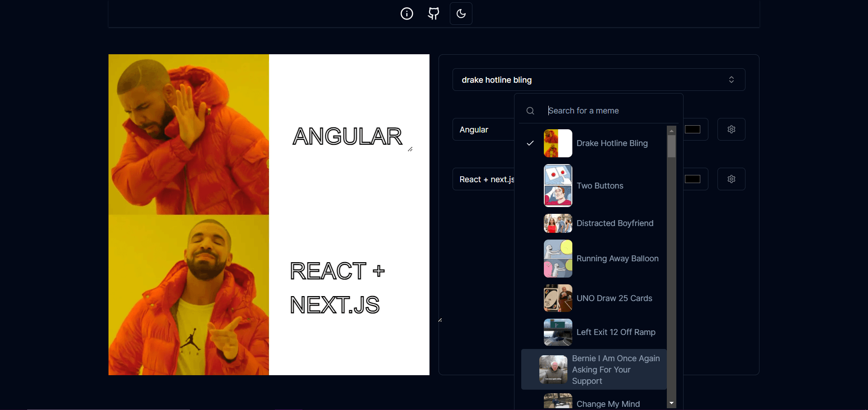The image size is (868, 410).
Task: Select Bernie I Am Once Again Asking
Action: coord(594,369)
